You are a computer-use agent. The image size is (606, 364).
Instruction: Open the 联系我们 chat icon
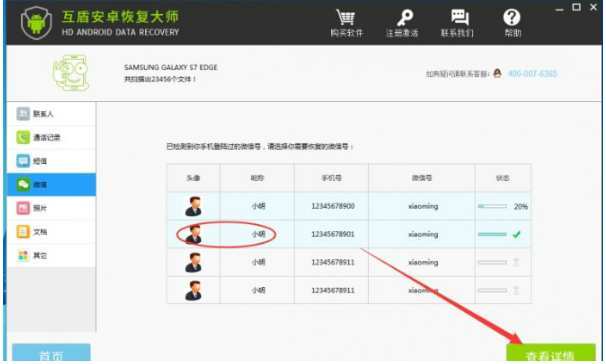(x=460, y=17)
